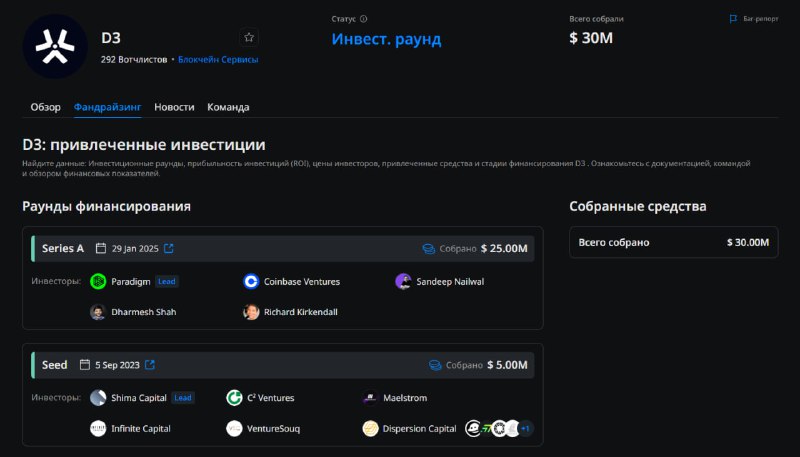The width and height of the screenshot is (800, 457).
Task: Add D3 to watchlist with star icon
Action: click(249, 37)
